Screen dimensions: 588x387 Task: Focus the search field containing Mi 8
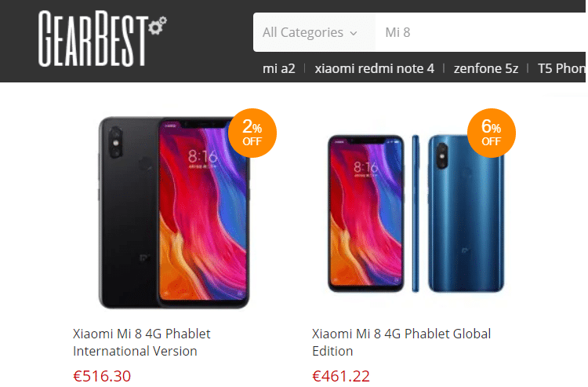[x=481, y=32]
